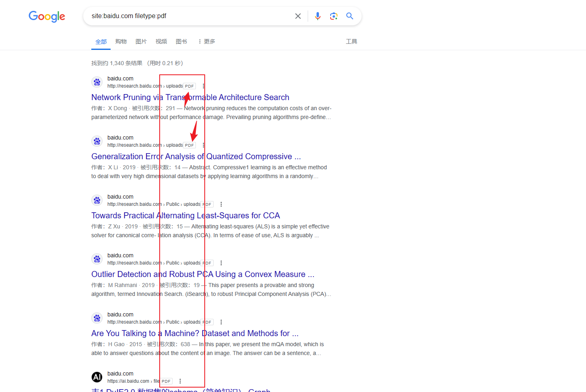
Task: Clear the search box text
Action: pyautogui.click(x=298, y=16)
